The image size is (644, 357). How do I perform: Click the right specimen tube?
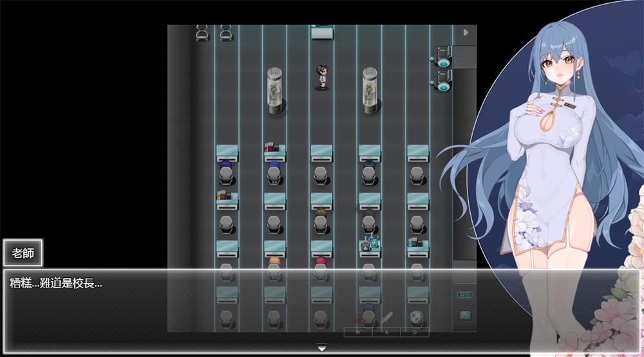370,91
